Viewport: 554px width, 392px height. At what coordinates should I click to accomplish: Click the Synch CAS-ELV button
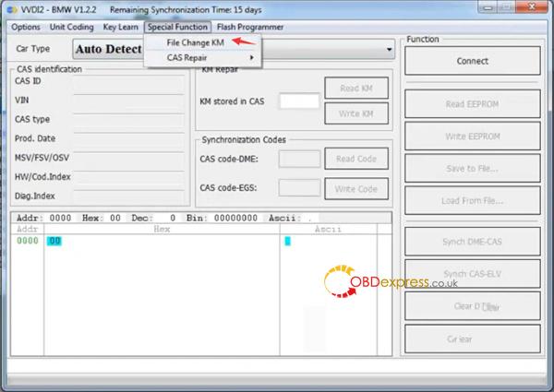click(473, 274)
